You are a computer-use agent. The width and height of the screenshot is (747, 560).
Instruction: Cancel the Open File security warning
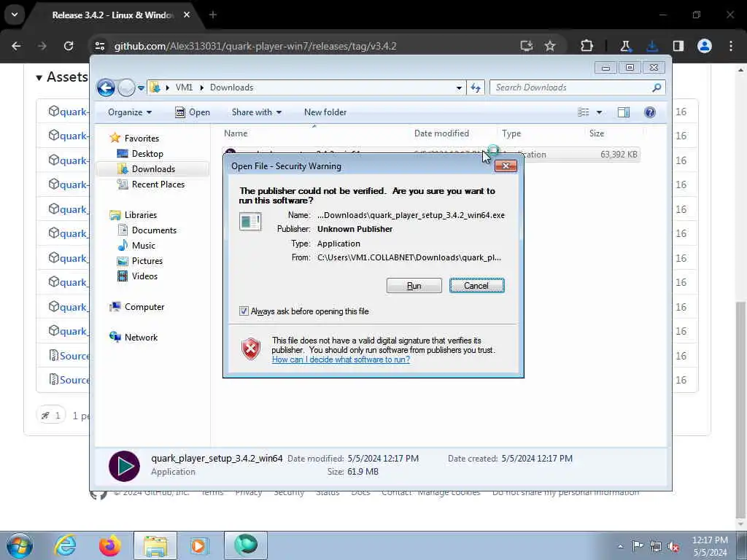click(x=476, y=286)
